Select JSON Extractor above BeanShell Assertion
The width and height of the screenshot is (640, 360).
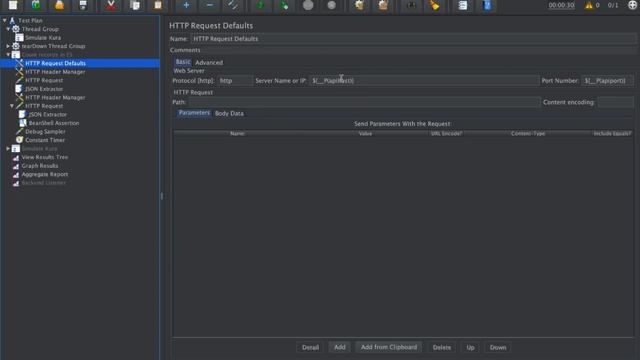47,114
